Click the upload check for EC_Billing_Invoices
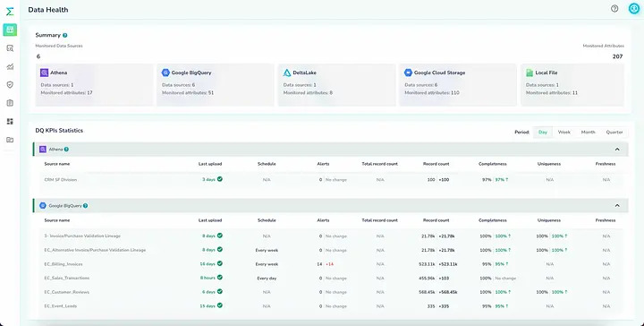This screenshot has height=326, width=644. pos(220,263)
